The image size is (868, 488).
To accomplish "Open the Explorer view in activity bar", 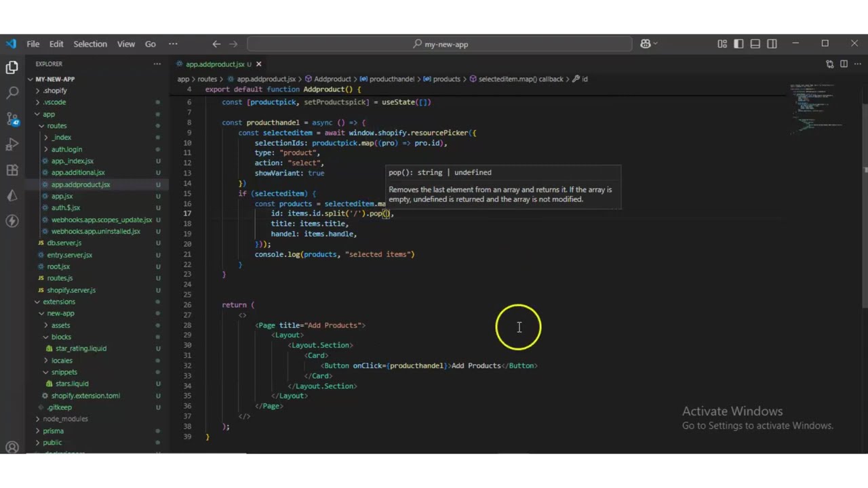I will [x=12, y=67].
